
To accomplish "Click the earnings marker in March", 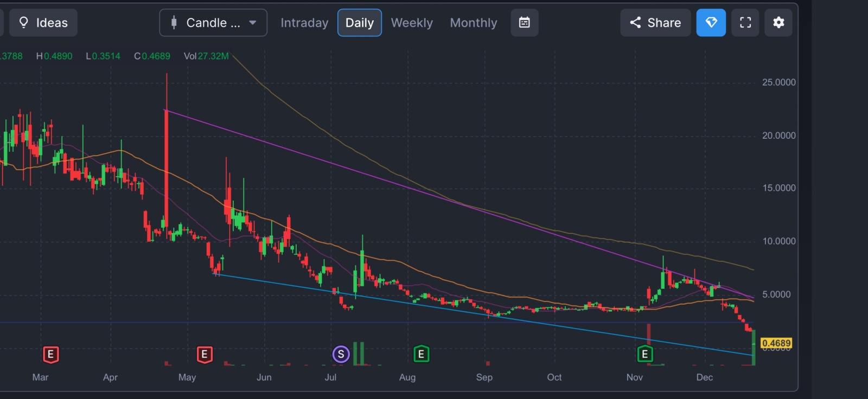I will pos(50,355).
